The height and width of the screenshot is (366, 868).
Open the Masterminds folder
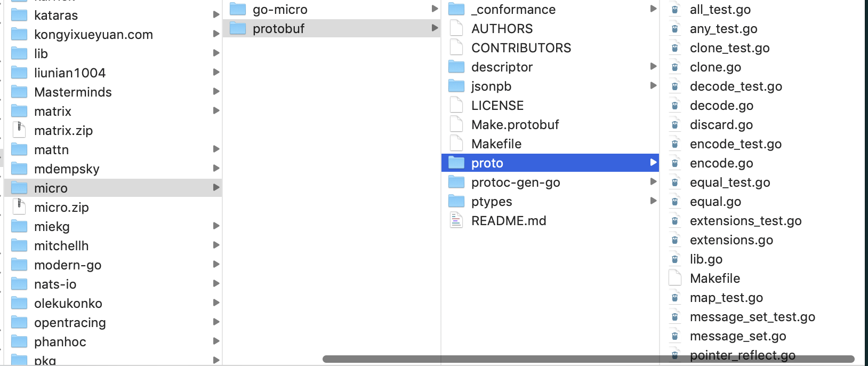click(73, 92)
